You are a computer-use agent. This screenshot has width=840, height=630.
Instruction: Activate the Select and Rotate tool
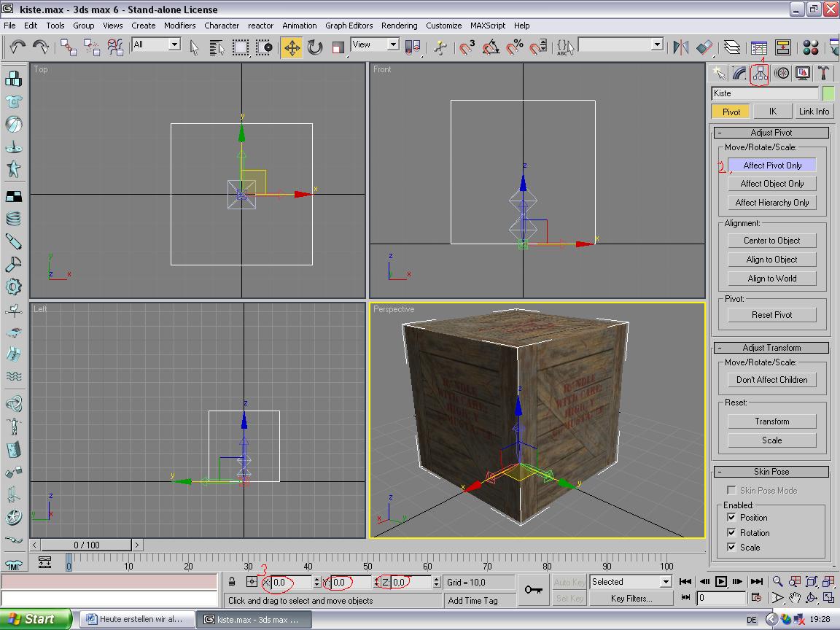click(x=315, y=47)
